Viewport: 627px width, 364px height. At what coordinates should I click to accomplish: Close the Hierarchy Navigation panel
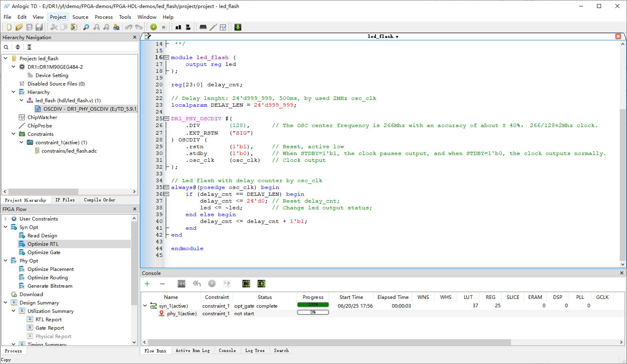tap(135, 37)
